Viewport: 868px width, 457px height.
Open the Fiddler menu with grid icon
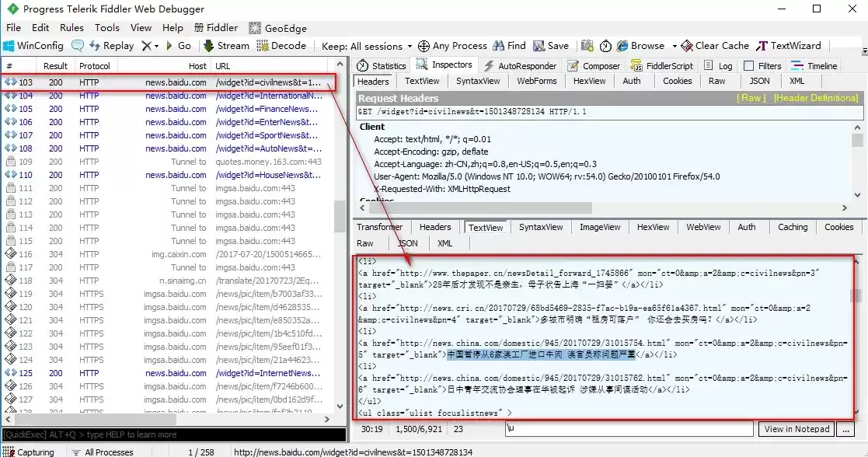[216, 28]
